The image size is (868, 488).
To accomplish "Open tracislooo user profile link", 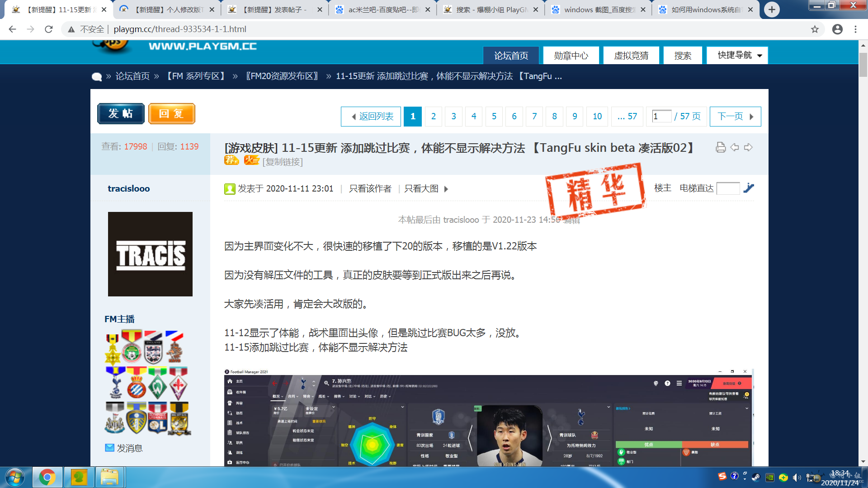I will (x=129, y=188).
